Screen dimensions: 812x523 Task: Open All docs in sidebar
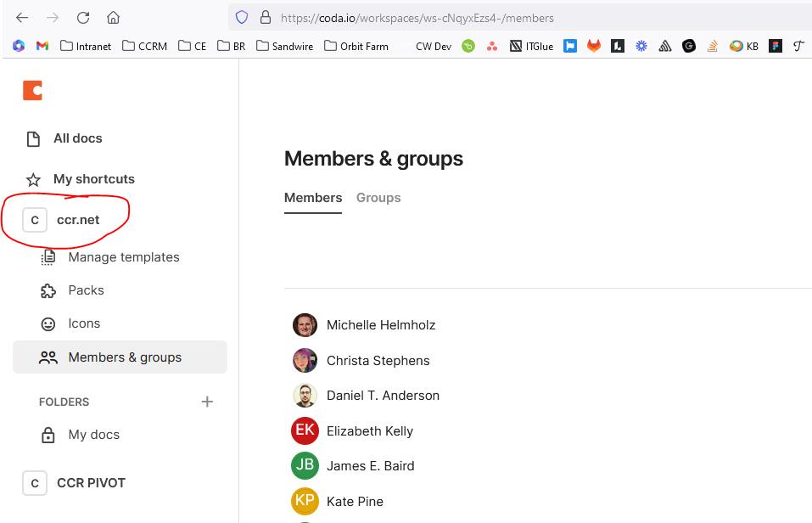click(77, 138)
